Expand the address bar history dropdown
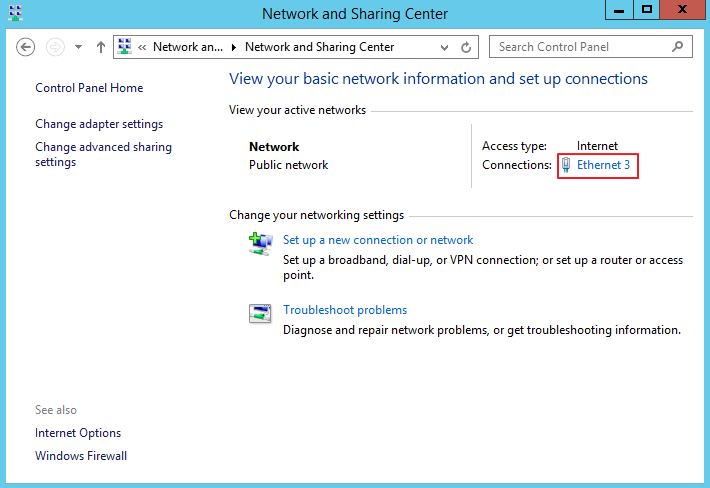 click(444, 47)
